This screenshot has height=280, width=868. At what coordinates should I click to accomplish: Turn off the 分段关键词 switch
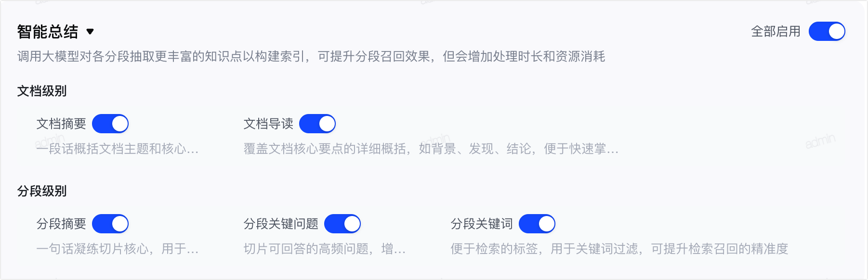click(x=537, y=224)
